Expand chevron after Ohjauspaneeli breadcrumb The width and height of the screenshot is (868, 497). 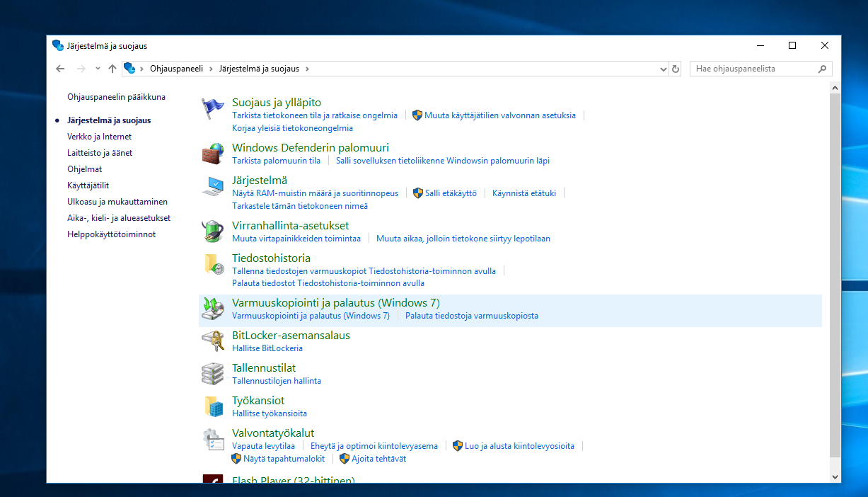[211, 69]
